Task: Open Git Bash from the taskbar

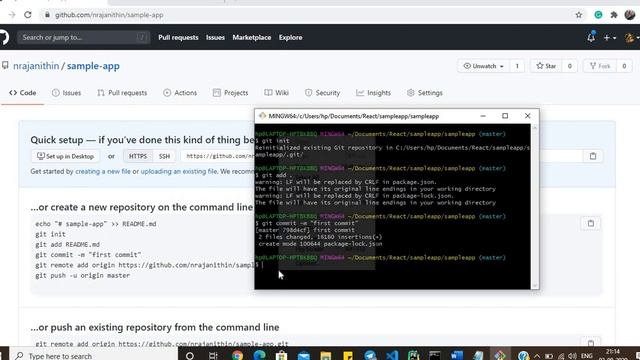Action: (x=500, y=356)
